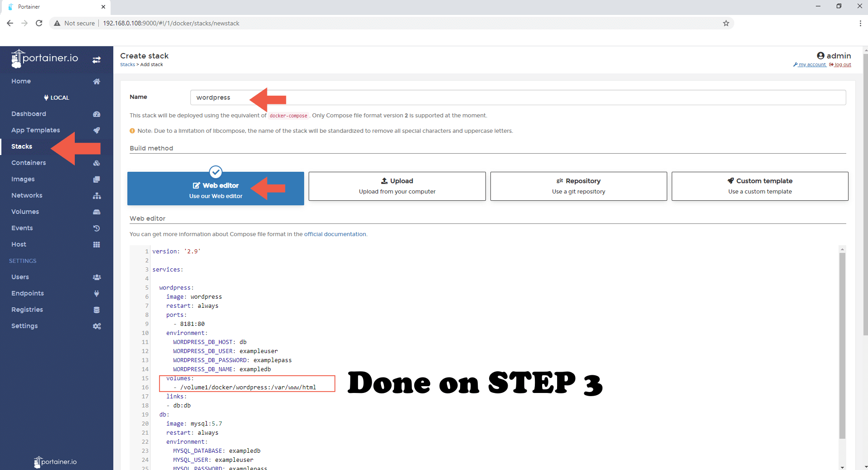Select the Containers sidebar icon
868x470 pixels.
[x=97, y=163]
